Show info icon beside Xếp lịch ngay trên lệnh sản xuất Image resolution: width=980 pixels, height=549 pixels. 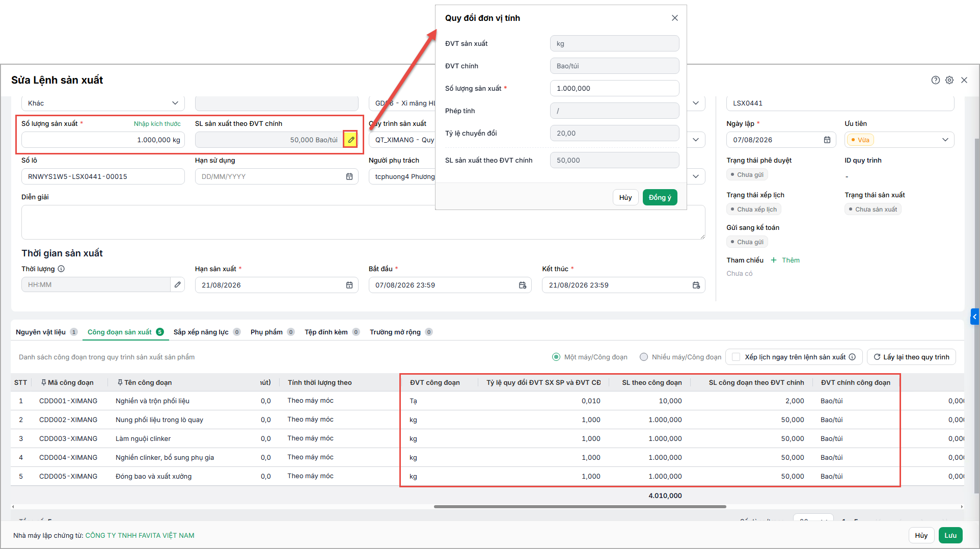click(852, 357)
